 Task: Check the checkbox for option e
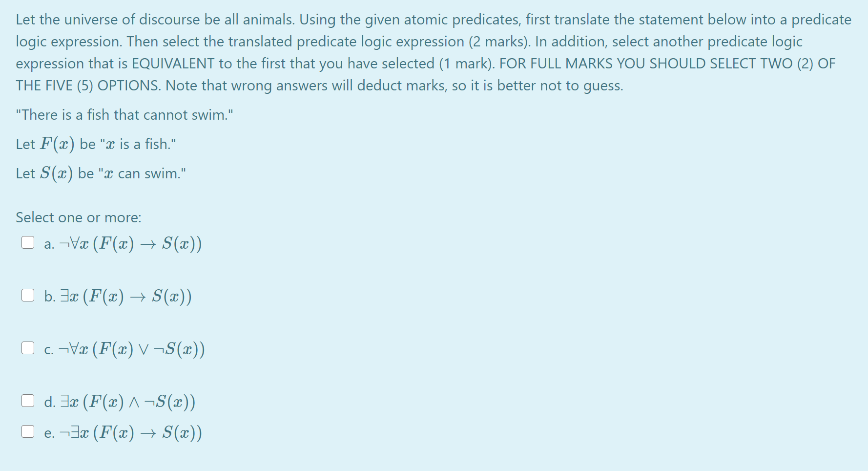tap(28, 431)
